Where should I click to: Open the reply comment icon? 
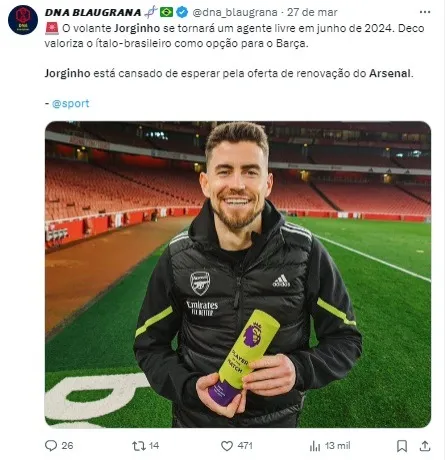[x=51, y=446]
